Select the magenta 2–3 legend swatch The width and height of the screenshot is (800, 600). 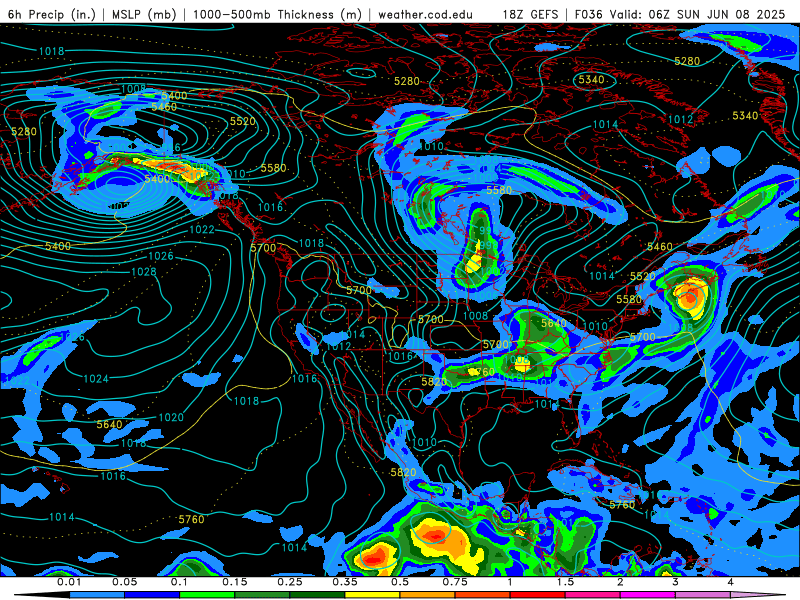(648, 595)
